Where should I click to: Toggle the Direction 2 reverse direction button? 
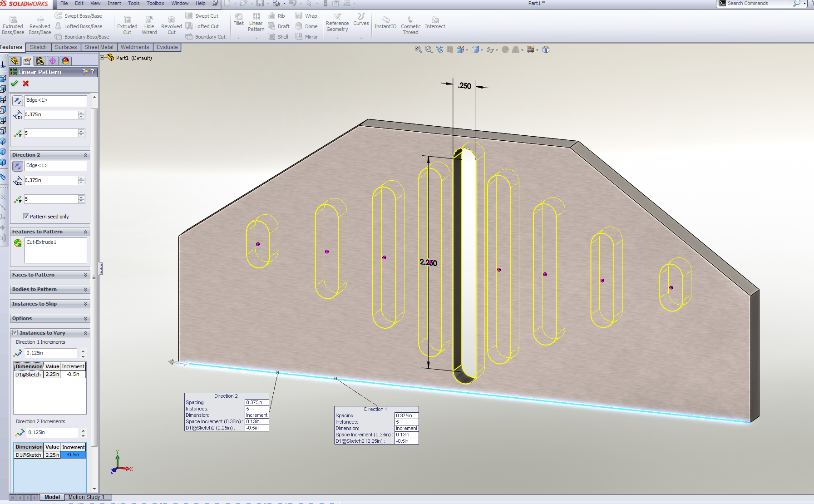click(17, 166)
